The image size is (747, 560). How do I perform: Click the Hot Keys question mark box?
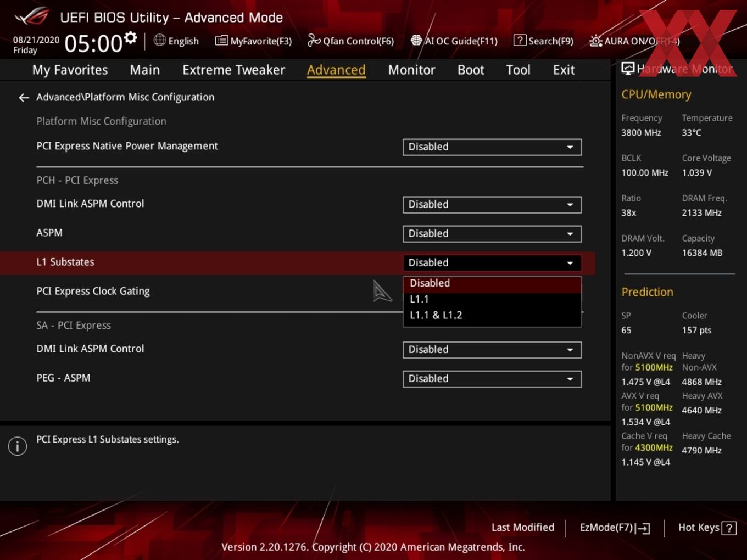pyautogui.click(x=729, y=528)
